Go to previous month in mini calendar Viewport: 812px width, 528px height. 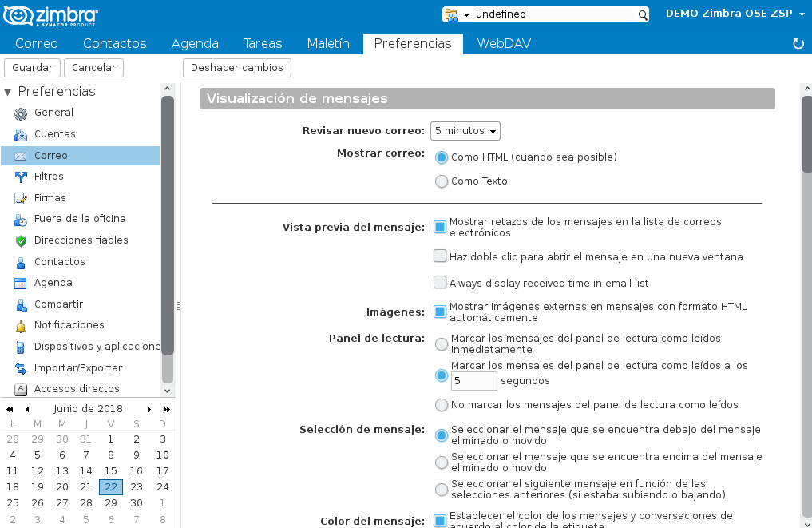pyautogui.click(x=27, y=409)
